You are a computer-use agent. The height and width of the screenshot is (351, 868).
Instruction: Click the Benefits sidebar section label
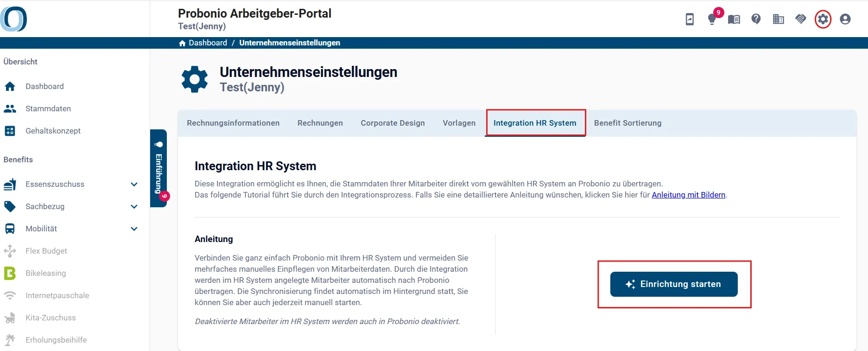(x=18, y=160)
